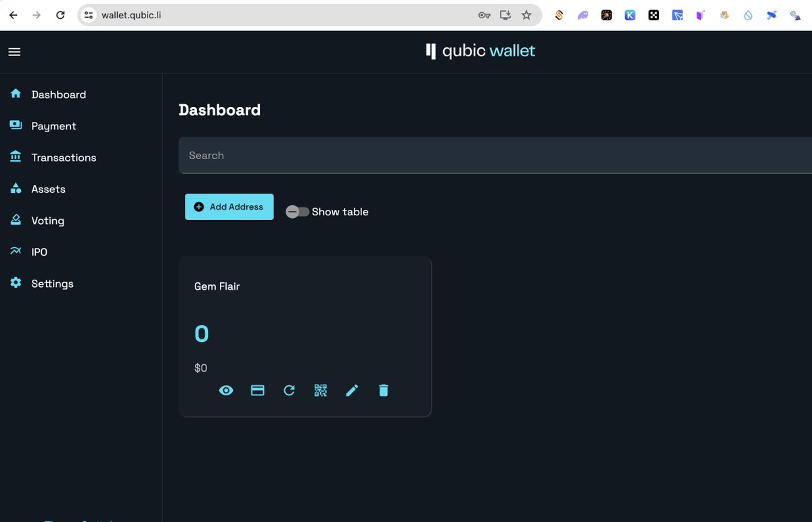The height and width of the screenshot is (522, 812).
Task: Click the Gem Flair address name
Action: pyautogui.click(x=217, y=286)
